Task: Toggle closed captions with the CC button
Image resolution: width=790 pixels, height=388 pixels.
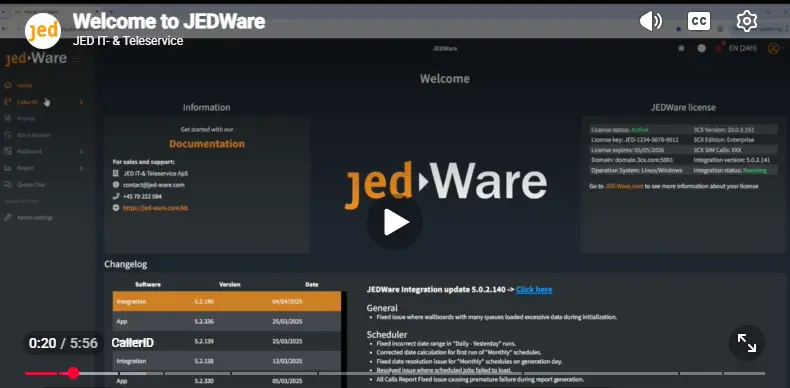Action: (699, 21)
